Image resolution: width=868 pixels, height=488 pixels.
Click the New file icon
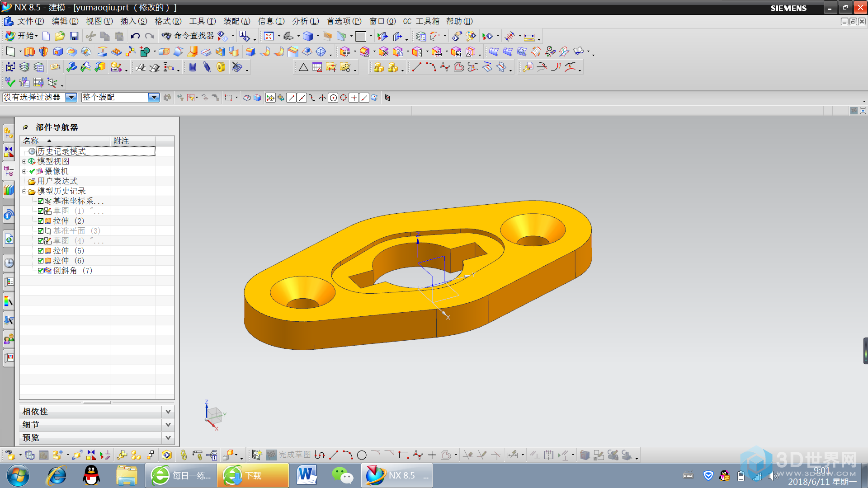pos(46,36)
